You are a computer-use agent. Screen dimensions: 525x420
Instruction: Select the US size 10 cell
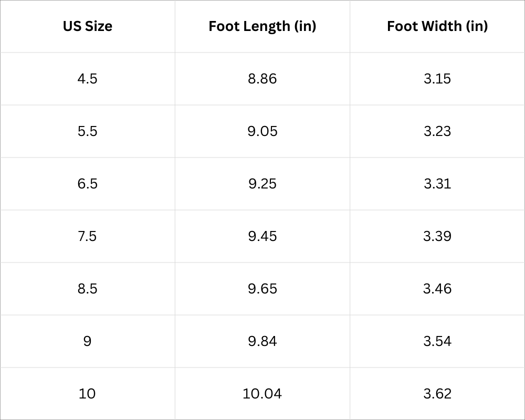(x=87, y=394)
